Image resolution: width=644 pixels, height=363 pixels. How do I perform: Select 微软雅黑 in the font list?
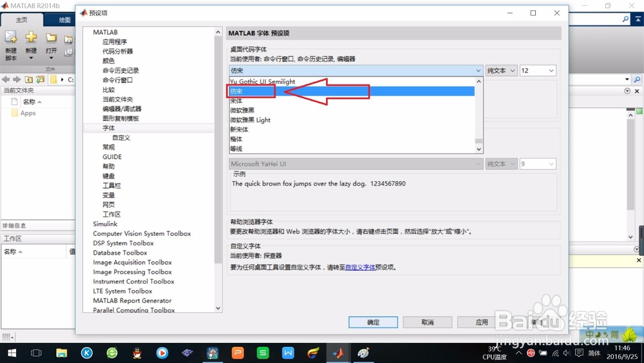pyautogui.click(x=352, y=110)
